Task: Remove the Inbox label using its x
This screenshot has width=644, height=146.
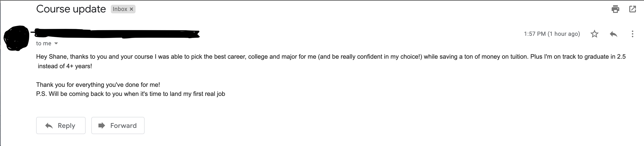Action: tap(131, 9)
